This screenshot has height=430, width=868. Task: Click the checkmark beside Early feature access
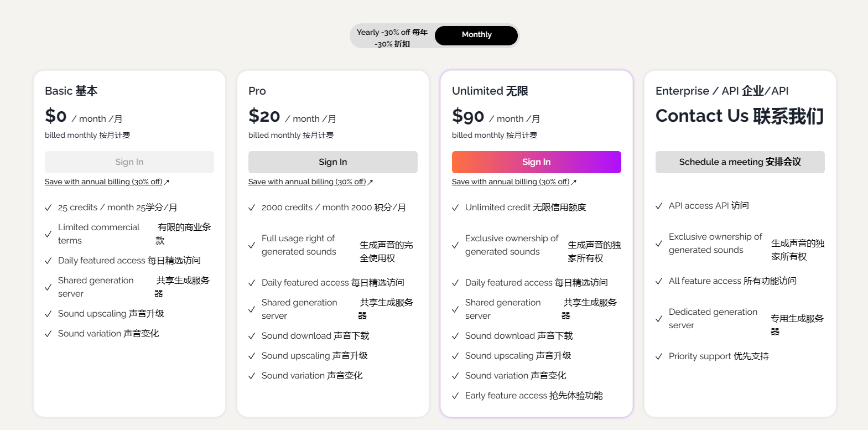click(456, 395)
